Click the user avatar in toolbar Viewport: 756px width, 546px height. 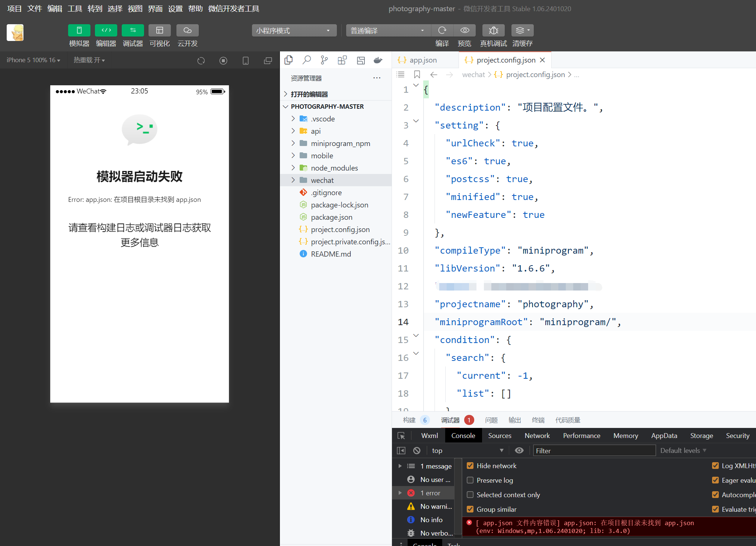[15, 33]
